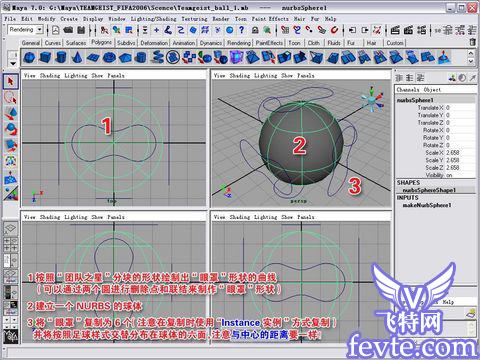Open the Lighting/Shading menu
The image size is (480, 360).
pyautogui.click(x=153, y=19)
